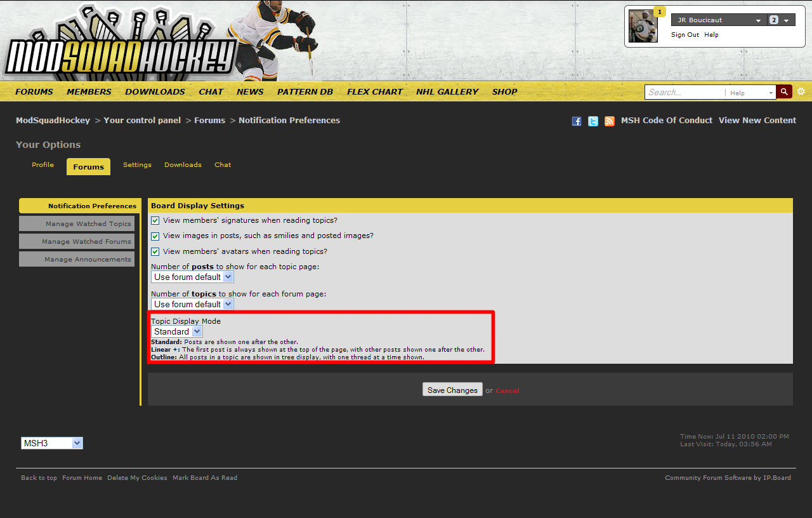Toggle view members' avatars checkbox
Image resolution: width=812 pixels, height=518 pixels.
tap(155, 252)
